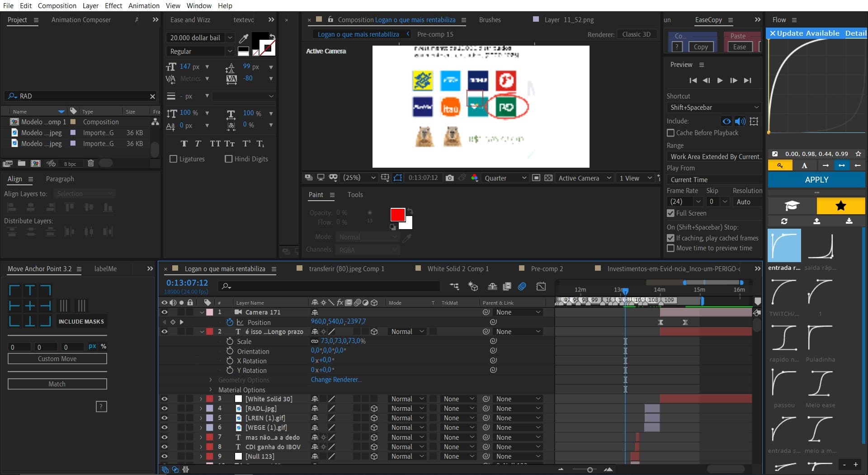Choose the 'Puladinha' easing preset
The image size is (868, 475).
[x=820, y=338]
